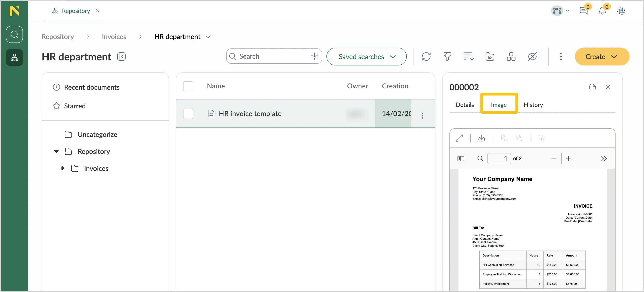
Task: Open the toolbar three-dot more menu
Action: (561, 57)
